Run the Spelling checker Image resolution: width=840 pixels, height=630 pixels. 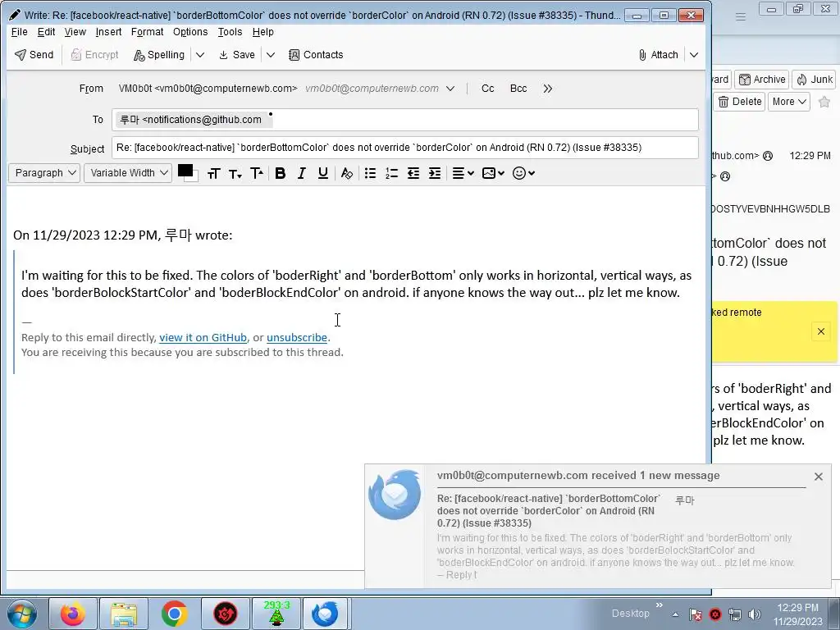pyautogui.click(x=159, y=55)
